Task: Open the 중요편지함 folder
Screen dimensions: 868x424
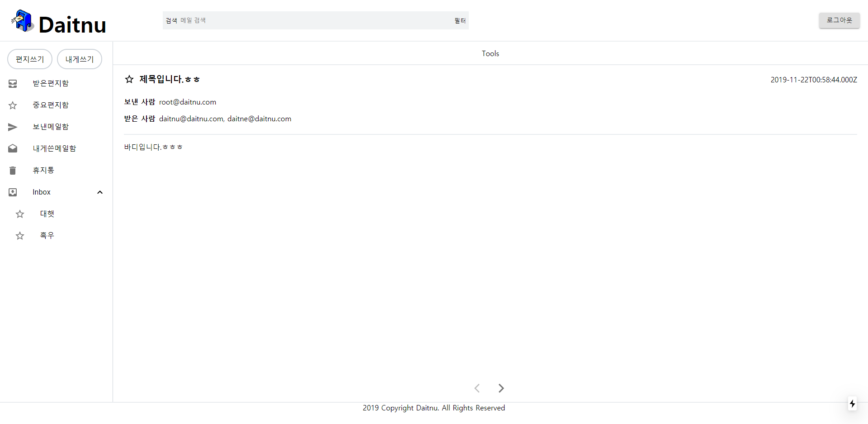Action: 51,105
